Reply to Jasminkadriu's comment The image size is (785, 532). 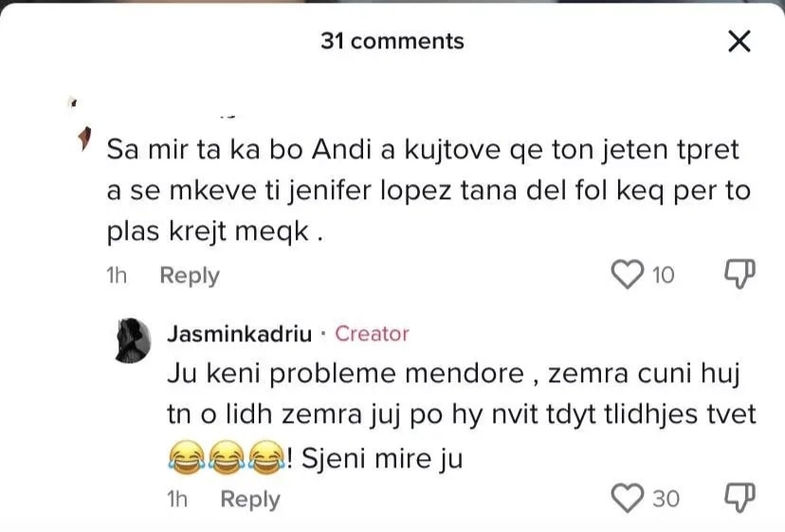point(250,499)
